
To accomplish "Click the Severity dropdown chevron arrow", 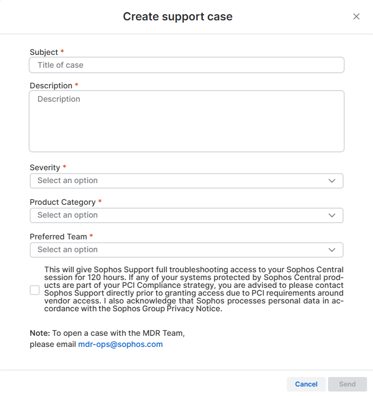I will coord(332,181).
